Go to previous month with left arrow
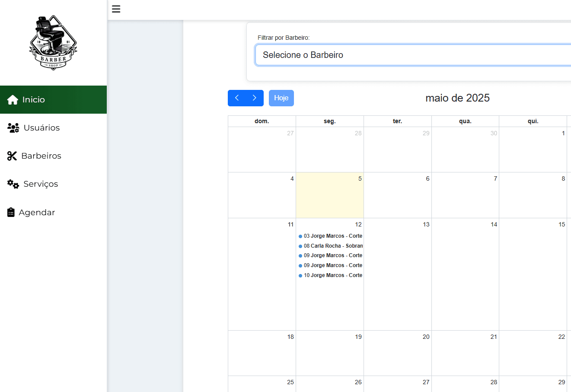This screenshot has height=392, width=571. tap(237, 98)
